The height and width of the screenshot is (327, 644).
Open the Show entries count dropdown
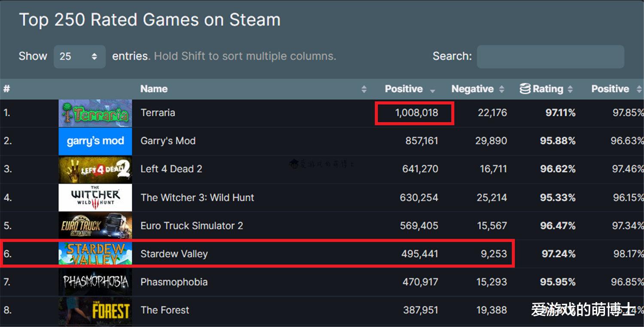[x=79, y=57]
